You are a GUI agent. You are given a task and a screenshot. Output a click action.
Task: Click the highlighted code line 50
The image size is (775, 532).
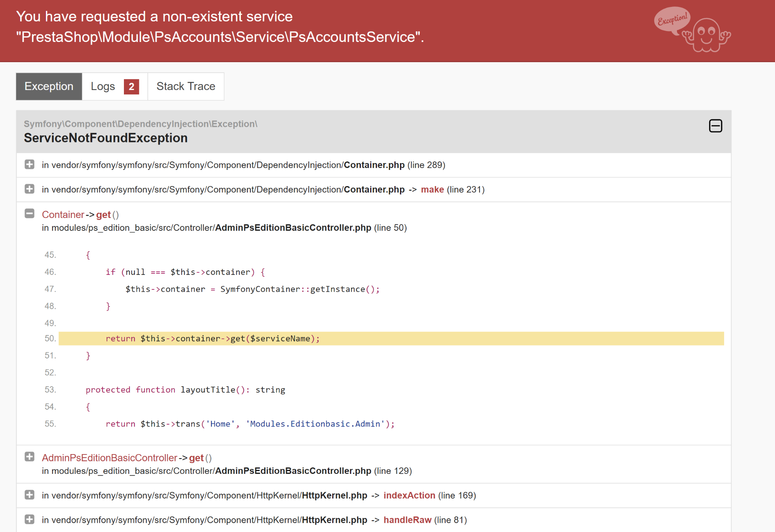click(x=391, y=339)
